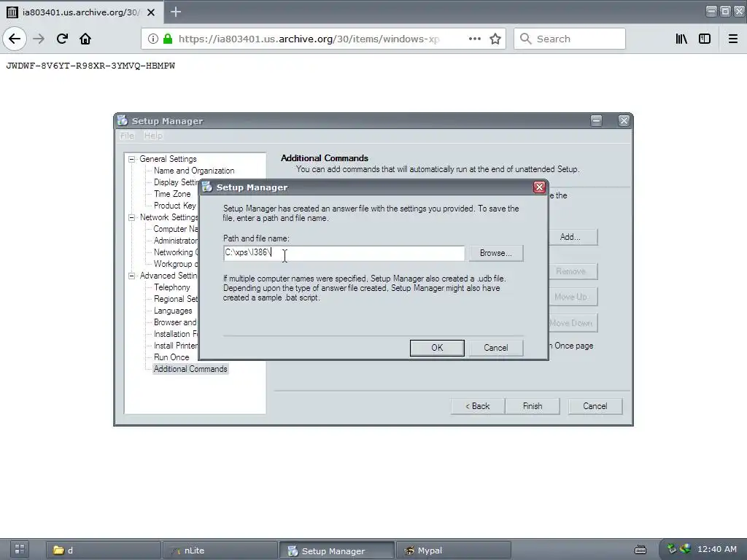Select Run Once tree item
This screenshot has width=747, height=560.
pyautogui.click(x=171, y=357)
